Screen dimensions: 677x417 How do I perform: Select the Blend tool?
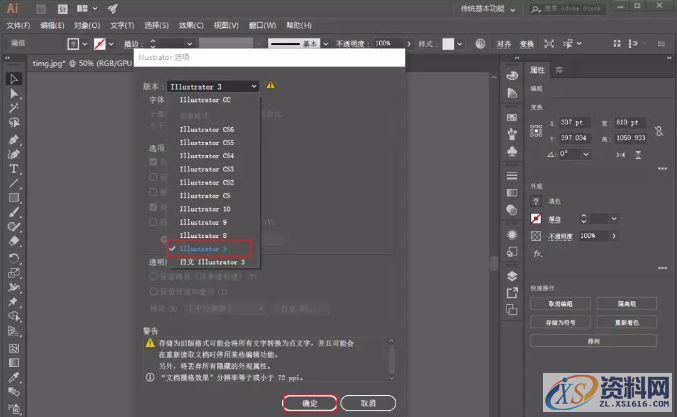coord(14,392)
